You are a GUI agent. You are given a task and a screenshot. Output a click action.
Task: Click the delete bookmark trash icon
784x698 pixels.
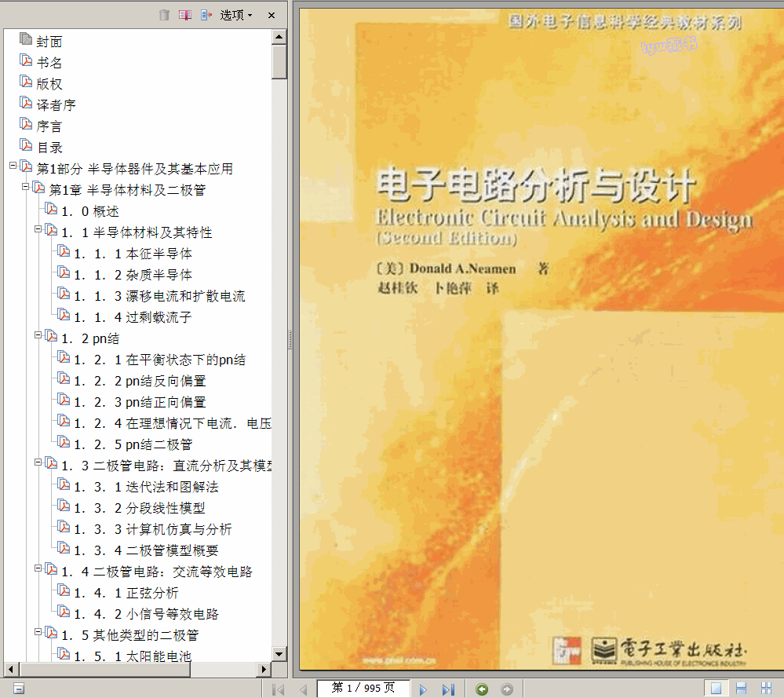(164, 15)
